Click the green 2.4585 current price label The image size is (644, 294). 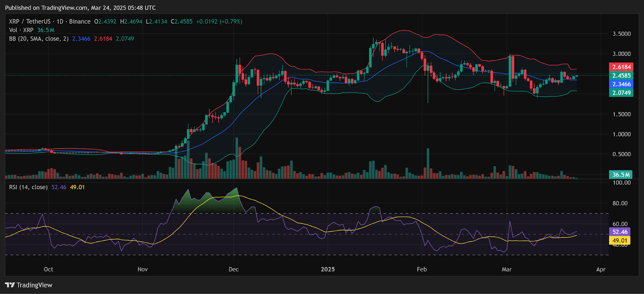coord(621,76)
